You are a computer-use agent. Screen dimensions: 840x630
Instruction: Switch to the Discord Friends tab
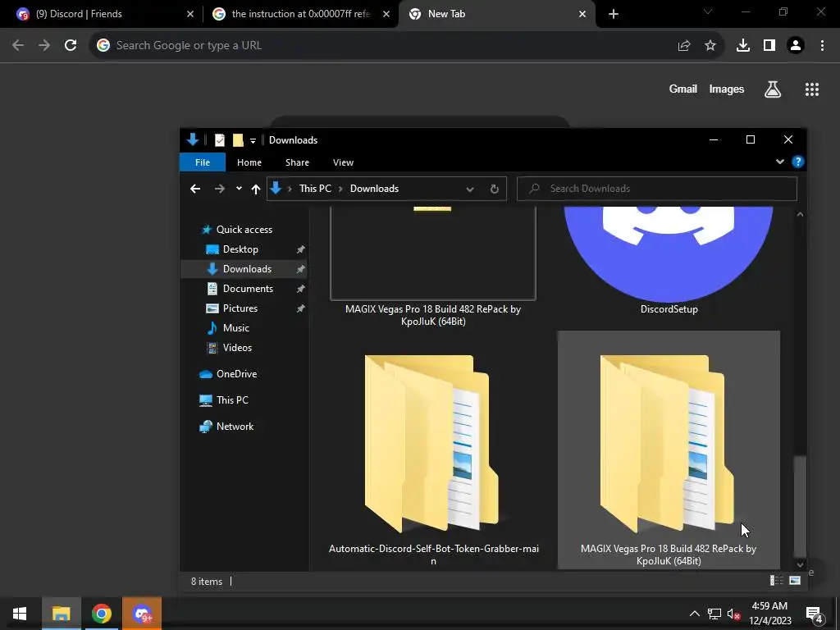tap(105, 14)
